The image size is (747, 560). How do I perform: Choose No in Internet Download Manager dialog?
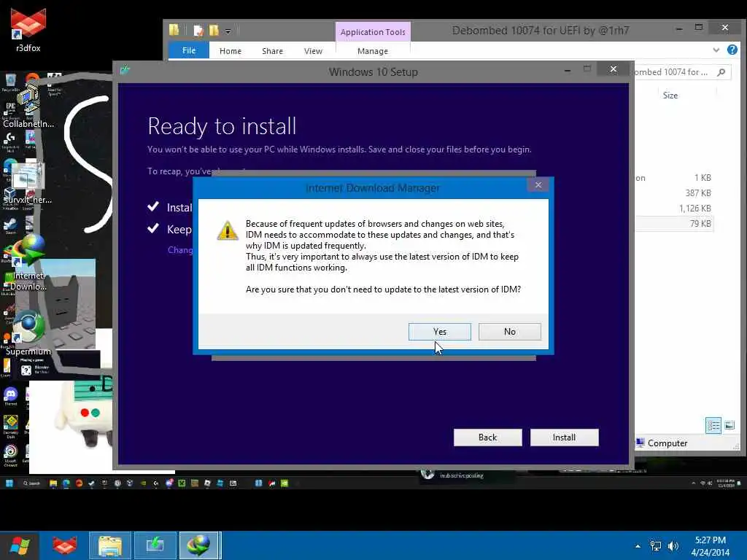509,332
